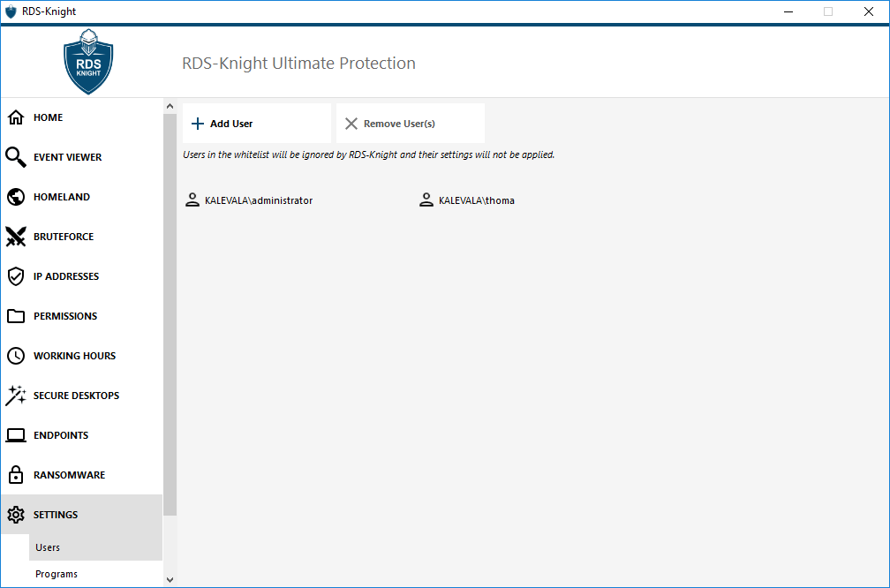The image size is (890, 588).
Task: Open the Programs settings sub-item
Action: [95, 574]
